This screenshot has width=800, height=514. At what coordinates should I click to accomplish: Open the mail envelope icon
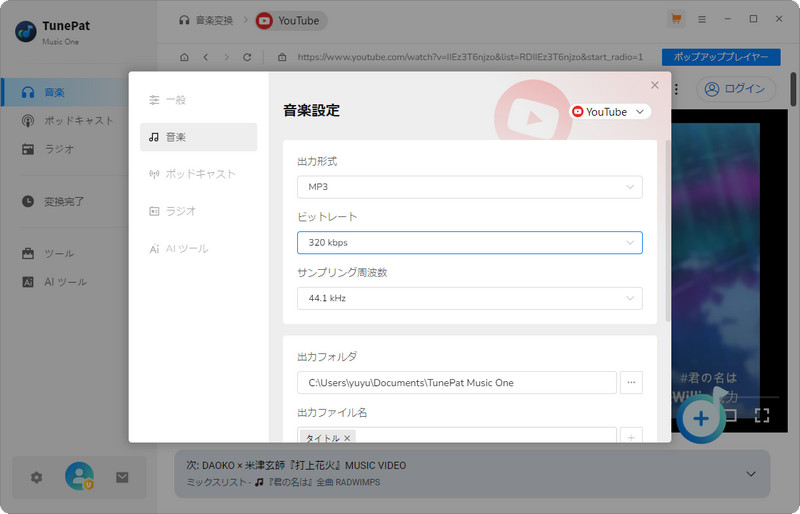coord(122,477)
